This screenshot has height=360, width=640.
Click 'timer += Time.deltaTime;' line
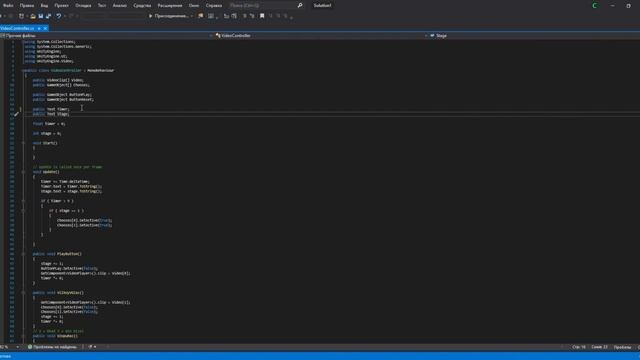(x=65, y=182)
